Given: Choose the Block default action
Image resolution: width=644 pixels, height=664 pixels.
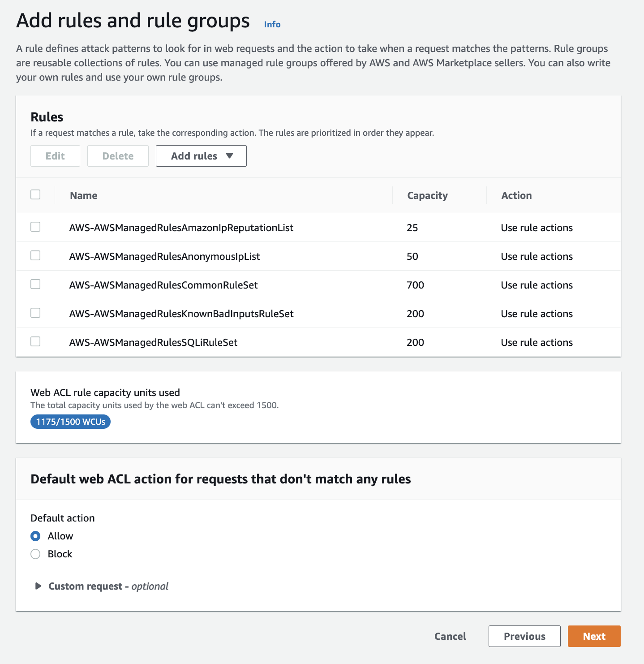Looking at the screenshot, I should [x=35, y=554].
